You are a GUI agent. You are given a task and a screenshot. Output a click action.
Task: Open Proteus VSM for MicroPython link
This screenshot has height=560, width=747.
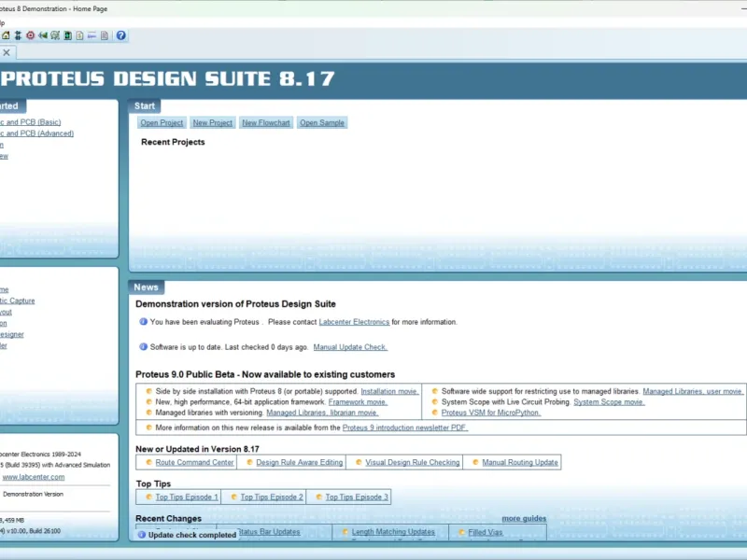491,413
